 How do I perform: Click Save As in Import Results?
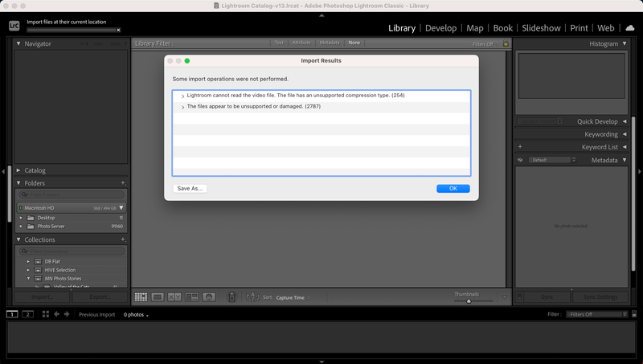click(190, 189)
